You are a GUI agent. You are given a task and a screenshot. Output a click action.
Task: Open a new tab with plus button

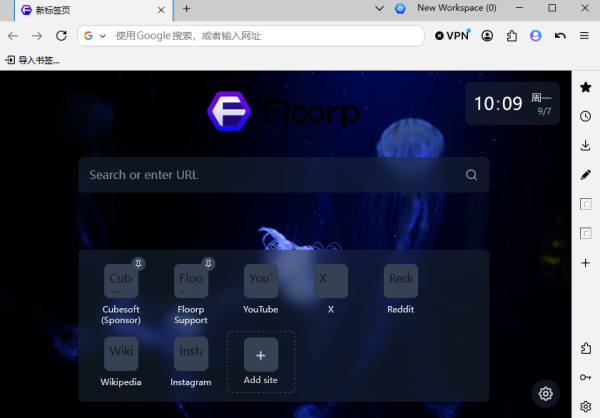coord(186,9)
